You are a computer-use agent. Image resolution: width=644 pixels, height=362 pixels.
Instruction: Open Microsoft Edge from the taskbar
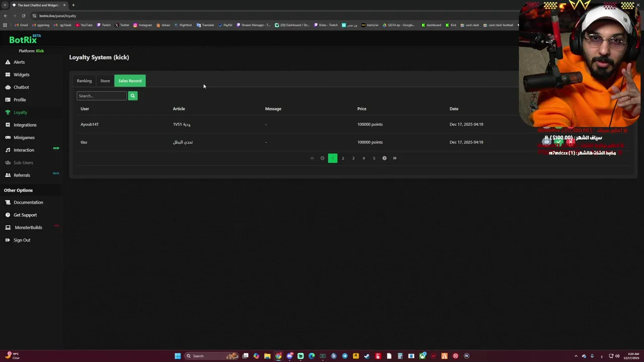tap(311, 356)
